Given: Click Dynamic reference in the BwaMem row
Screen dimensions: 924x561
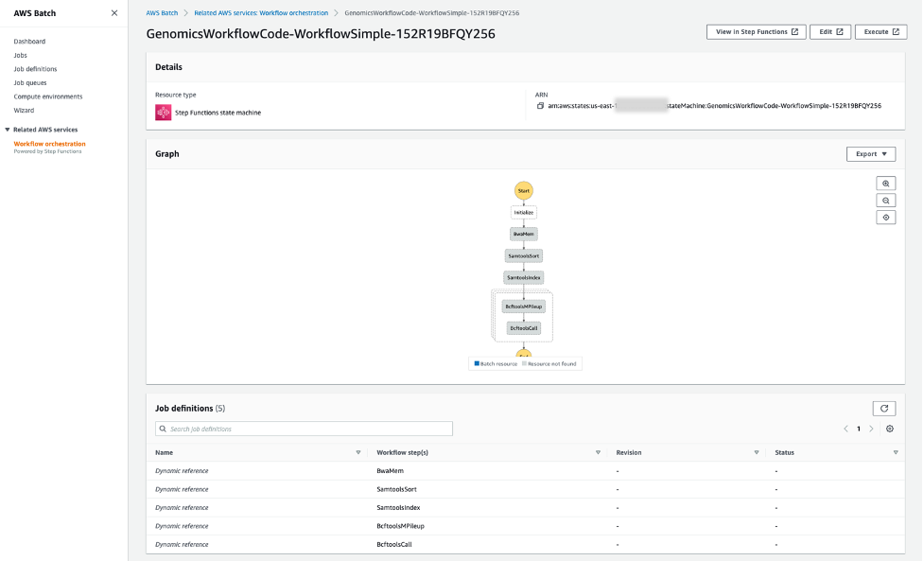Looking at the screenshot, I should pos(182,471).
